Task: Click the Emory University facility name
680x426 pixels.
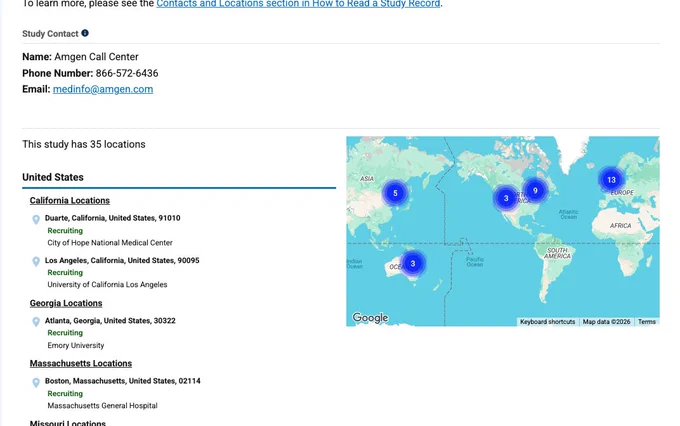Action: point(76,345)
